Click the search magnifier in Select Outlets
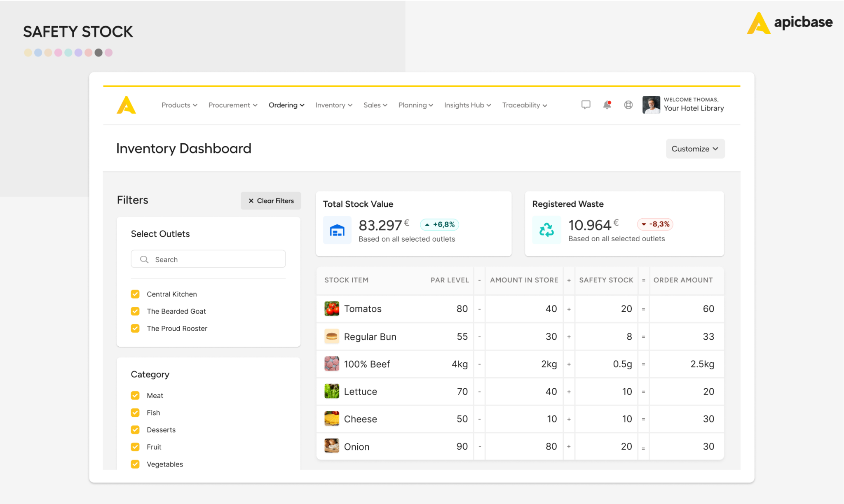Viewport: 844px width, 504px height. click(144, 259)
